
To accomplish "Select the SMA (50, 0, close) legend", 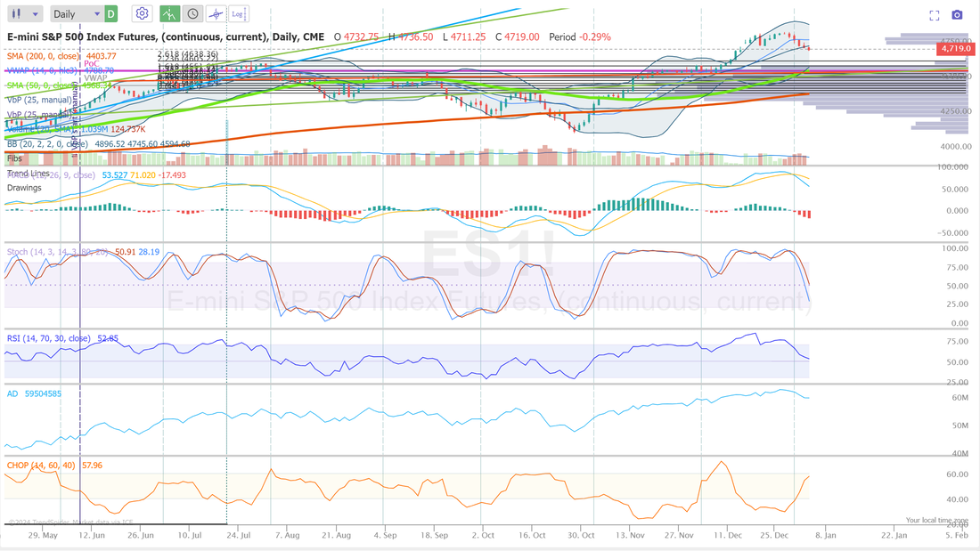I will point(41,85).
